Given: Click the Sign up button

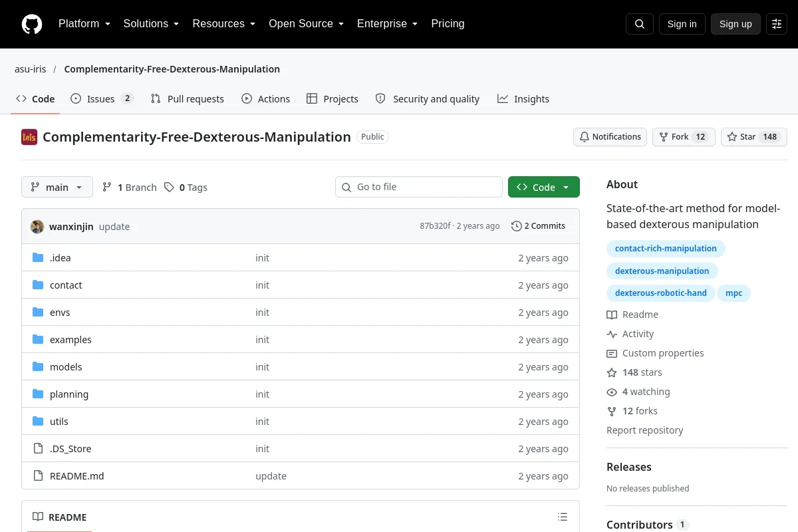Looking at the screenshot, I should point(735,24).
